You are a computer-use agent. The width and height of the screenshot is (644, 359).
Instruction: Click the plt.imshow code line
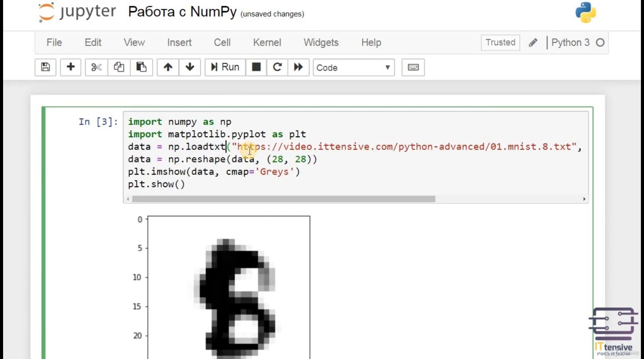[214, 172]
